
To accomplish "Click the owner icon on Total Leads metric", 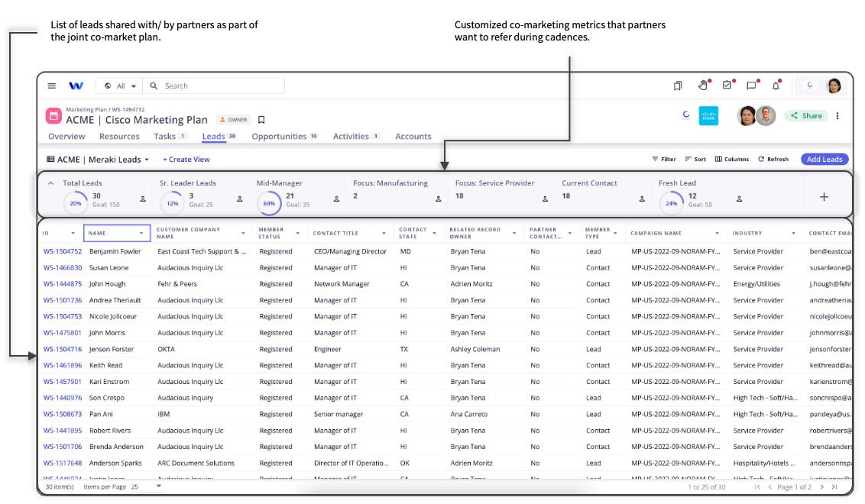I will 143,199.
